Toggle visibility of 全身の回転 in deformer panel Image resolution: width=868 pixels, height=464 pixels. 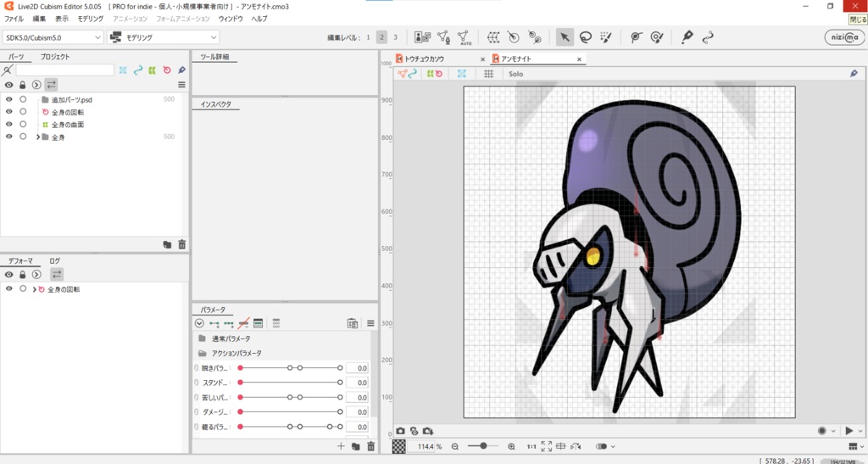pyautogui.click(x=8, y=289)
